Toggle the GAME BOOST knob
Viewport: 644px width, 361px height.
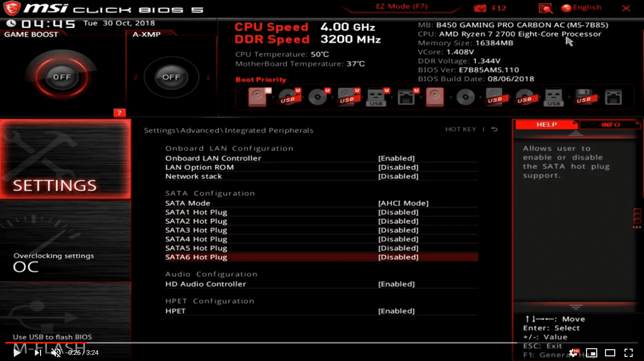(x=62, y=77)
